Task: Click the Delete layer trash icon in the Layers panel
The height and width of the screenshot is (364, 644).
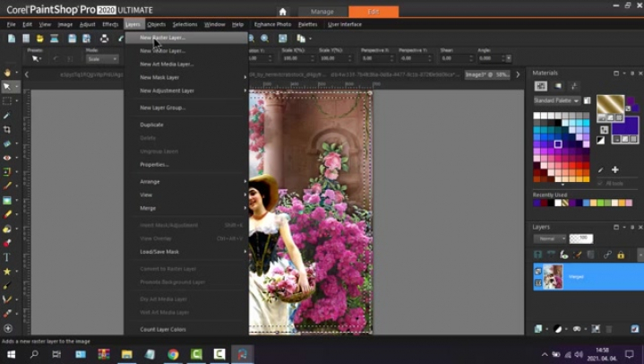Action: pos(609,328)
